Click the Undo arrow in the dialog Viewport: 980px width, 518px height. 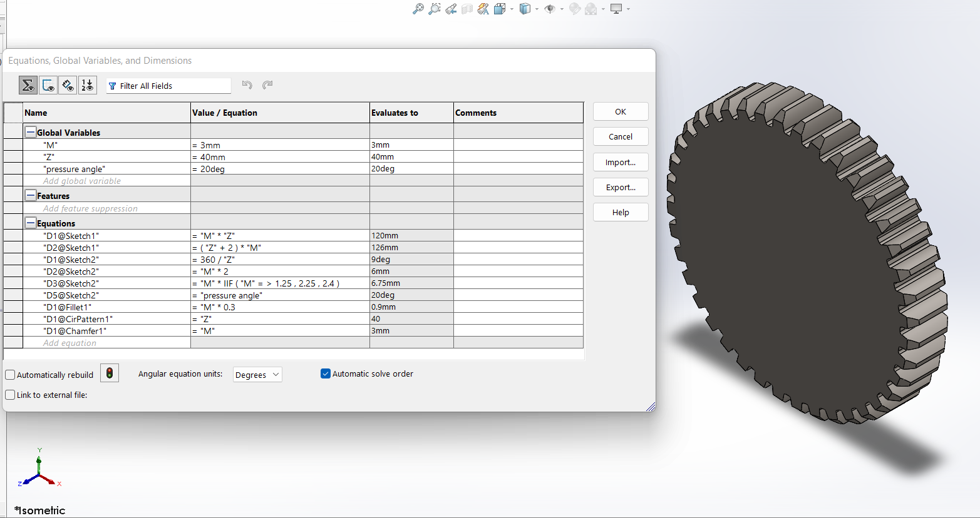247,85
